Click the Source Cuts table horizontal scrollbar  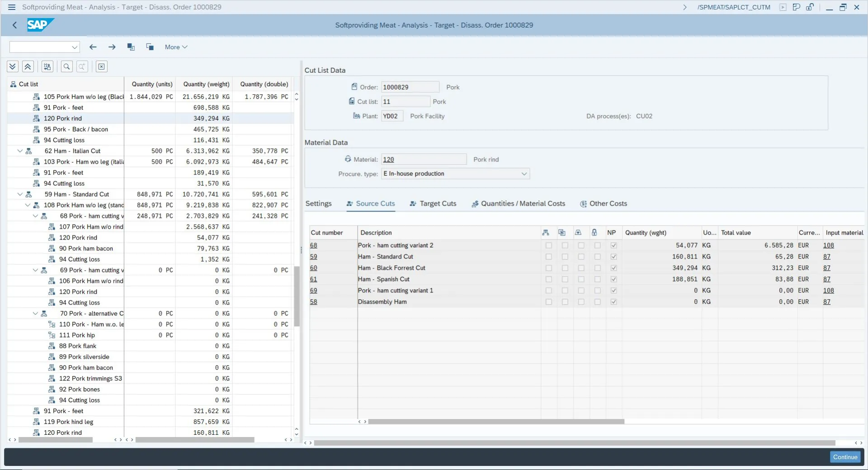pyautogui.click(x=496, y=422)
